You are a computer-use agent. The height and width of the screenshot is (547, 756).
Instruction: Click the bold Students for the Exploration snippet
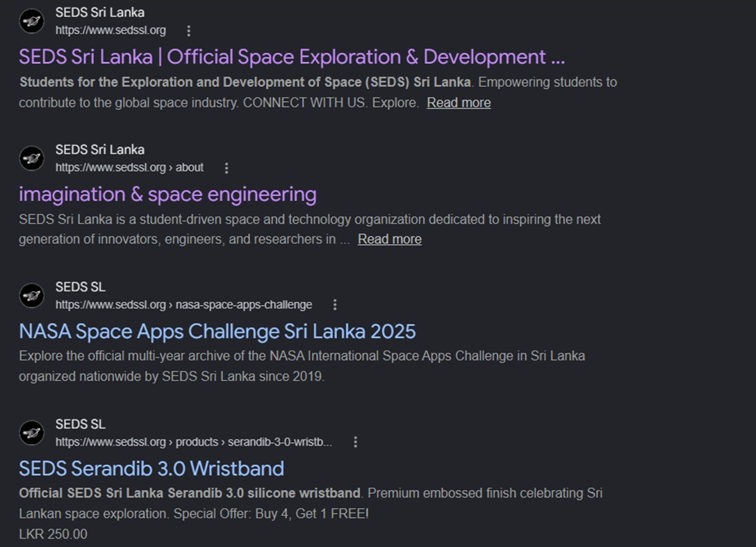[x=245, y=82]
